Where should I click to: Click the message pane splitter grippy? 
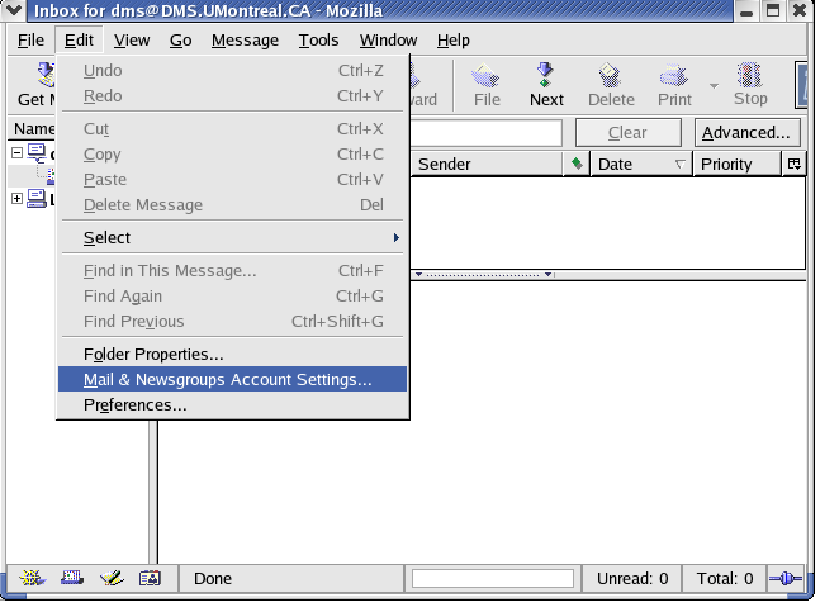(483, 274)
